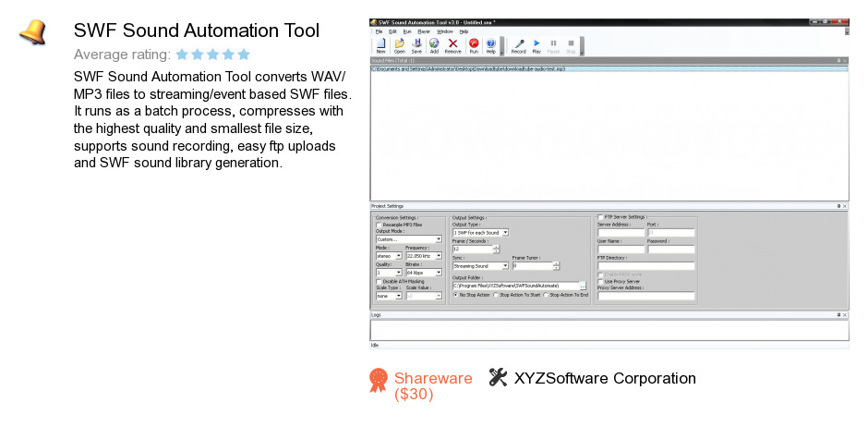Pin the Logs panel
The height and width of the screenshot is (427, 868).
(x=838, y=314)
